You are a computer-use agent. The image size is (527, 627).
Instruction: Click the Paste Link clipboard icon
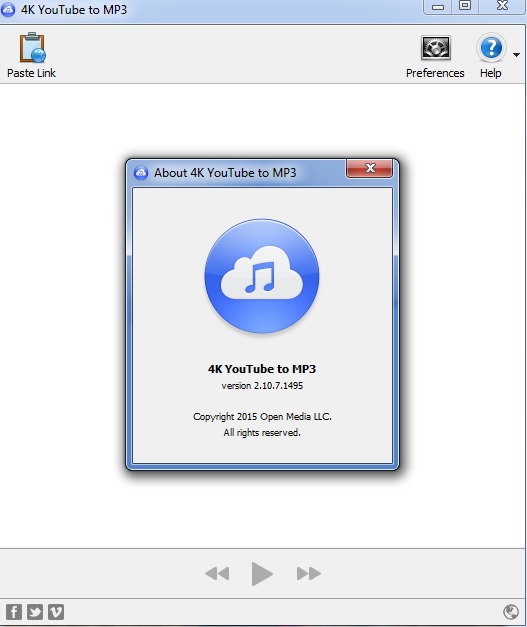[32, 48]
